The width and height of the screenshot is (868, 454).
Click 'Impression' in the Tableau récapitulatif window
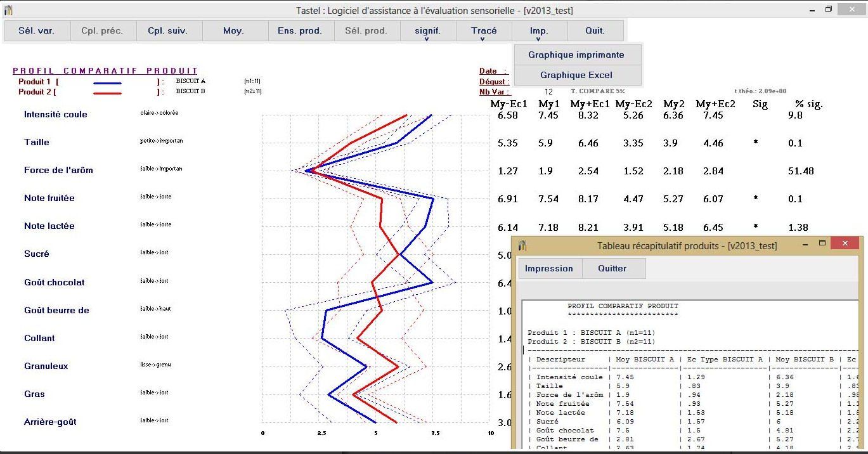[x=549, y=268]
